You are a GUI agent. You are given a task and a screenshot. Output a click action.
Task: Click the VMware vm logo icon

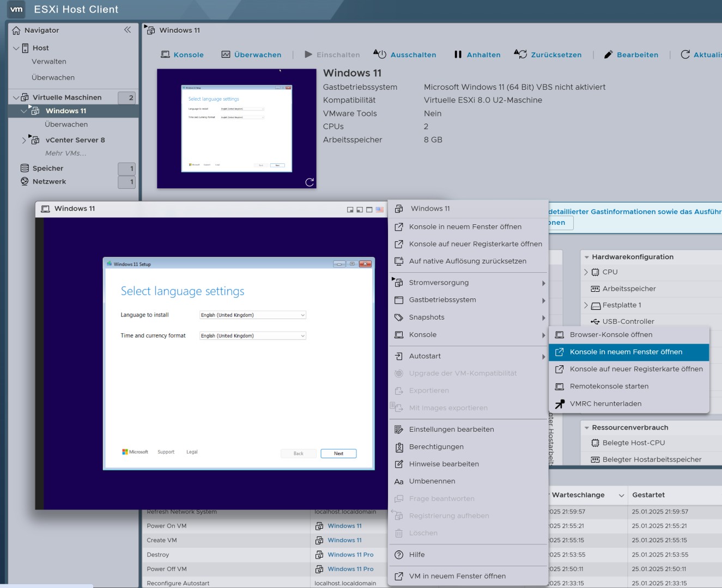click(x=16, y=9)
